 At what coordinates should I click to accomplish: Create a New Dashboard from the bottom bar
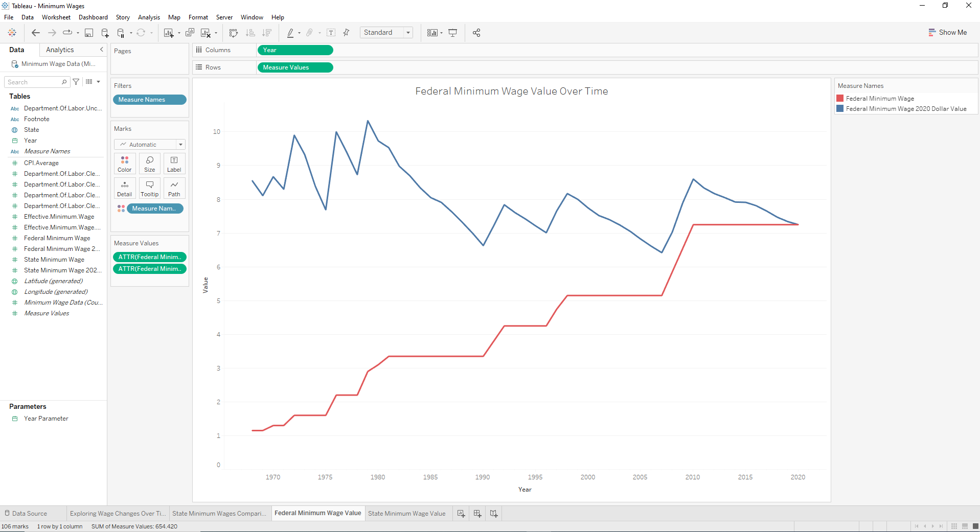[x=476, y=513]
